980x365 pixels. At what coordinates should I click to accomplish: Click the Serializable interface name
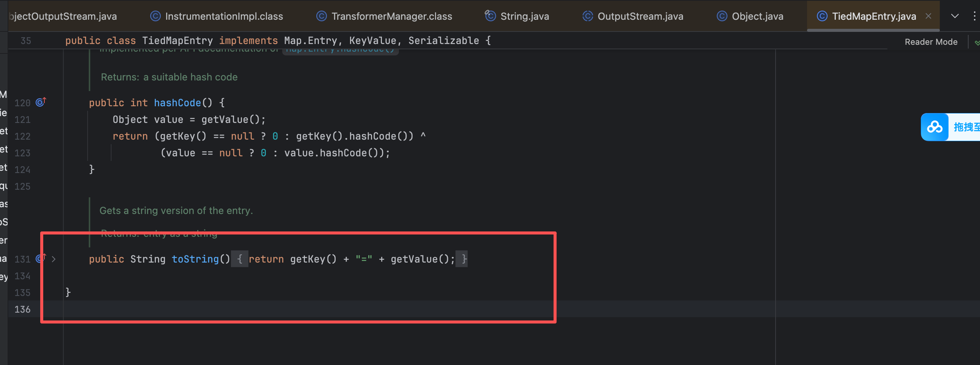pos(444,41)
